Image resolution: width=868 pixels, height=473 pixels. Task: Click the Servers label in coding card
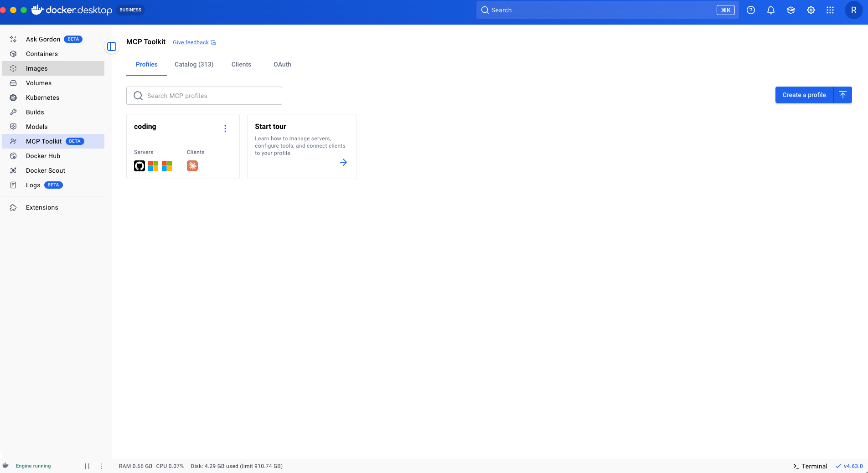click(x=144, y=152)
